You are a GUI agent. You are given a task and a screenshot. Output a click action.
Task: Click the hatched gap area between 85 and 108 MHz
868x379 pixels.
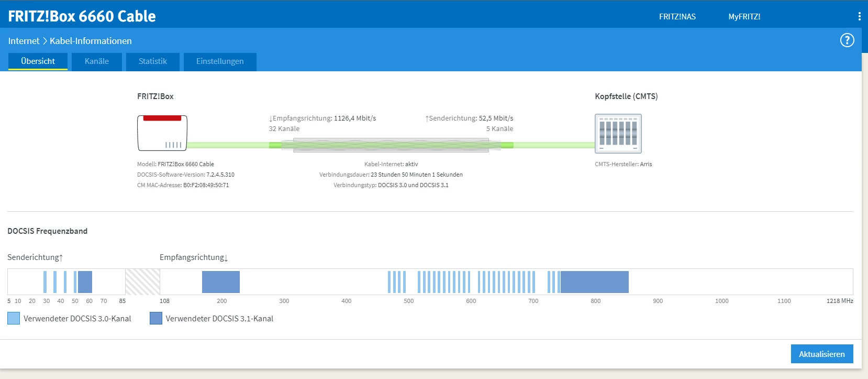[142, 282]
